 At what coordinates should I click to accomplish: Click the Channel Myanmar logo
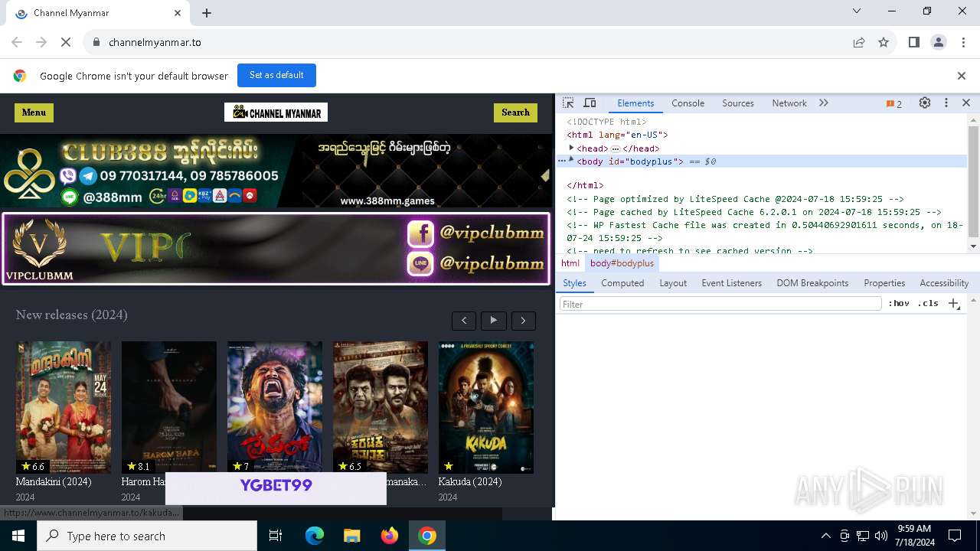tap(276, 112)
